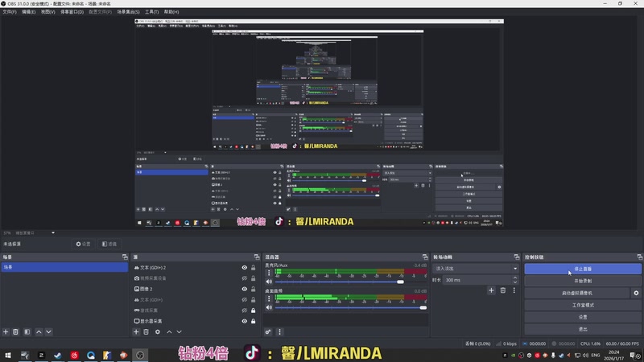
Task: Click the 停止直播 stop streaming button
Action: click(x=583, y=269)
